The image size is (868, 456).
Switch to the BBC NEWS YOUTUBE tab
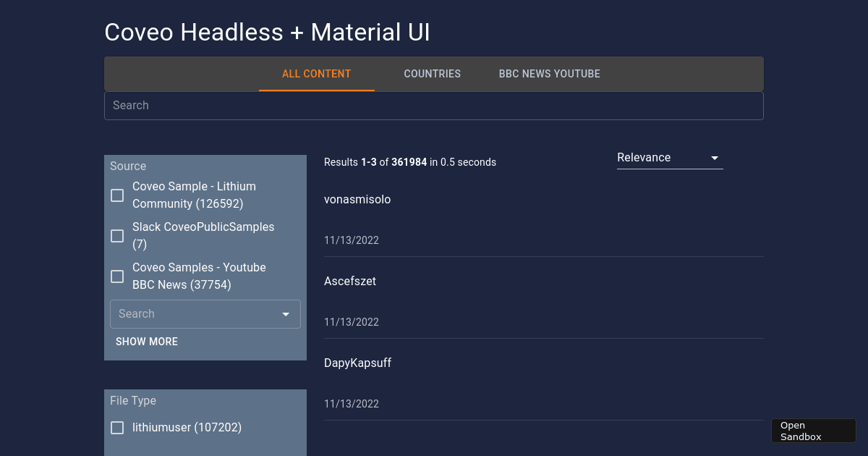click(x=549, y=73)
